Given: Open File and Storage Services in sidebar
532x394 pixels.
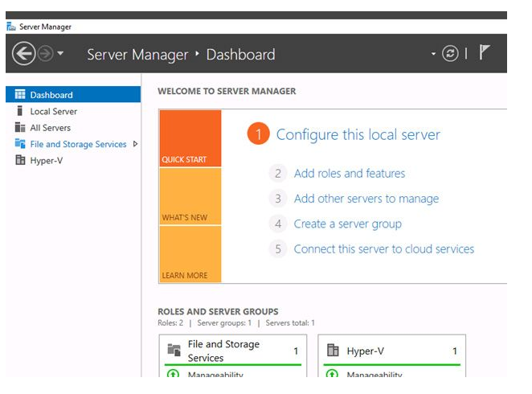Looking at the screenshot, I should 79,144.
